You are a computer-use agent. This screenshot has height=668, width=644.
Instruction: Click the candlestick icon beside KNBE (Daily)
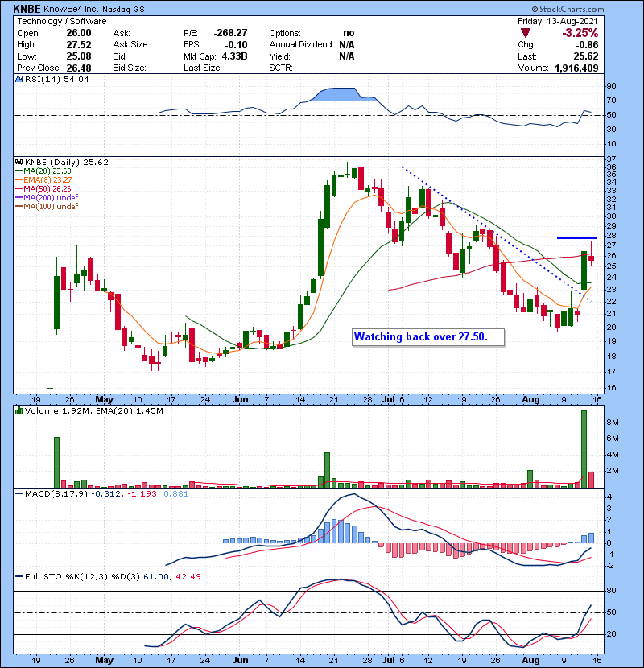coord(19,163)
